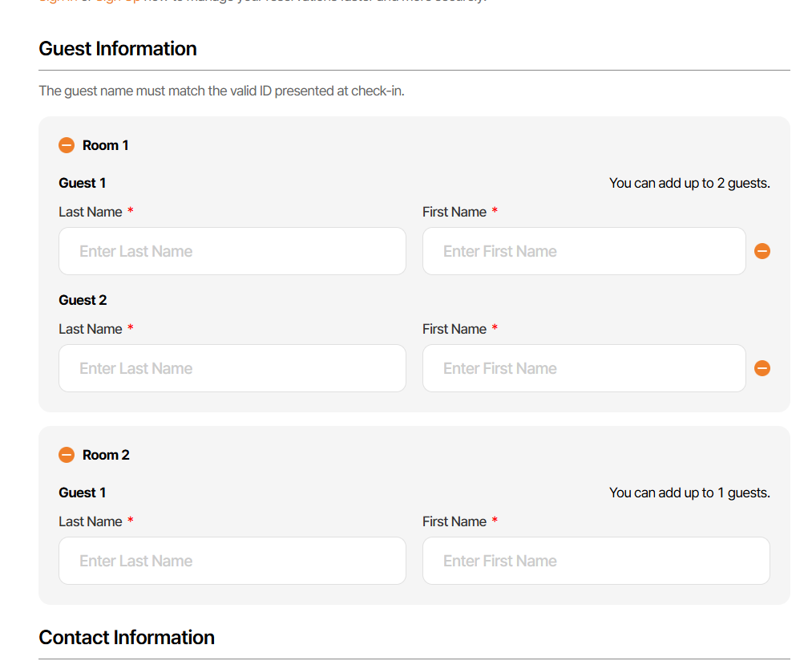
Task: Focus Room 1 Guest 1 Last Name field
Action: 232,251
